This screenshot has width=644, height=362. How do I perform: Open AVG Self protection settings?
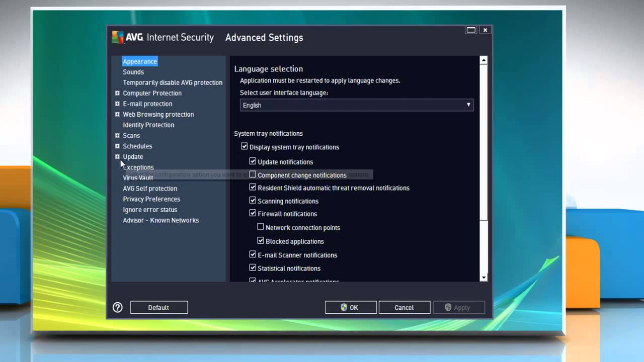click(x=150, y=189)
